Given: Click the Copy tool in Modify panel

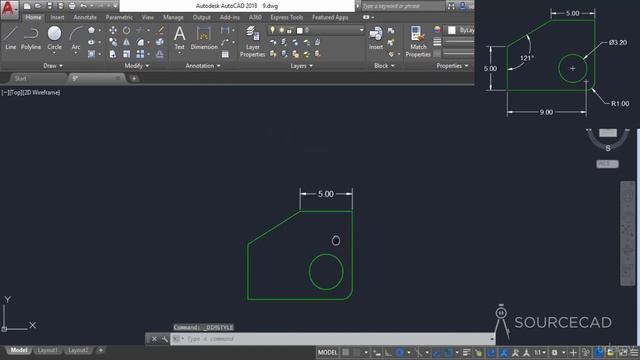Looking at the screenshot, I should 113,42.
